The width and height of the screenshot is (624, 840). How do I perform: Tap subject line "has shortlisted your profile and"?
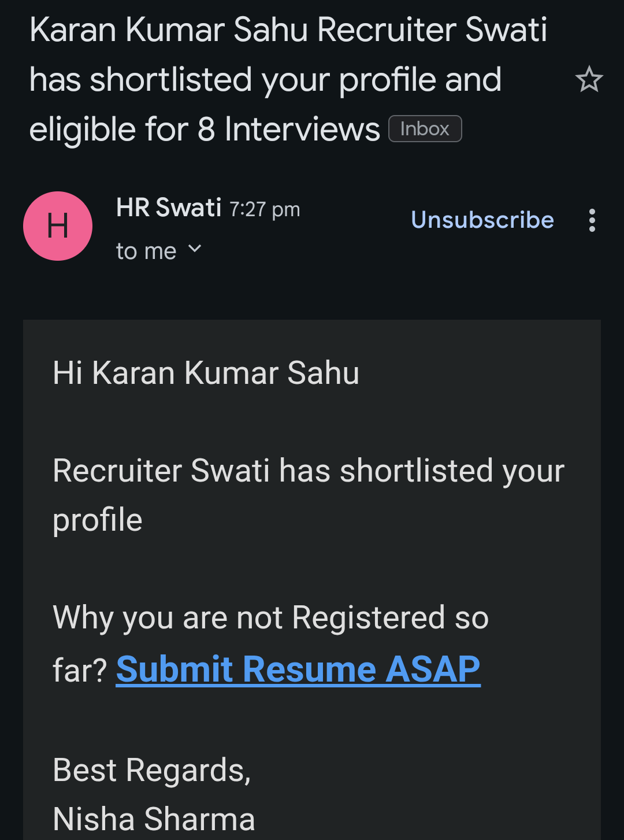click(265, 79)
